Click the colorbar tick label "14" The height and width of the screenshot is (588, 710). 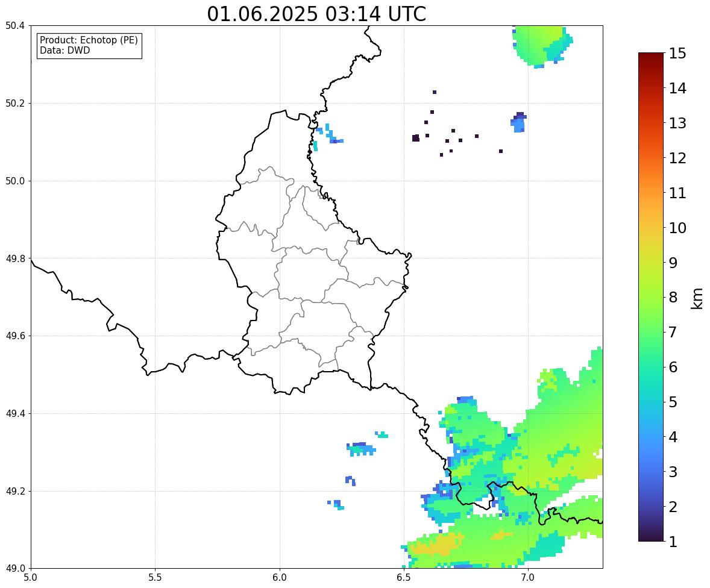pyautogui.click(x=677, y=89)
